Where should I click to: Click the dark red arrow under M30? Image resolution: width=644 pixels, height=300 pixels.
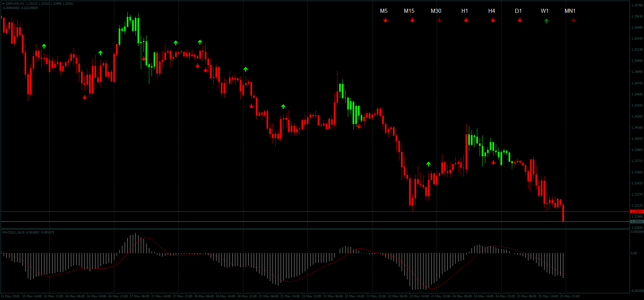pyautogui.click(x=439, y=20)
